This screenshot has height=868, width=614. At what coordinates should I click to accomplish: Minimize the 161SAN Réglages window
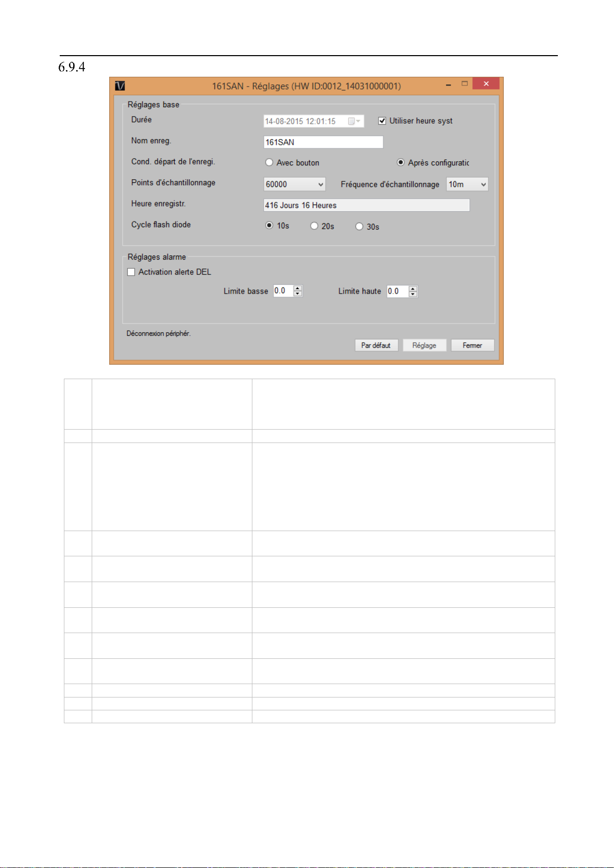click(449, 84)
